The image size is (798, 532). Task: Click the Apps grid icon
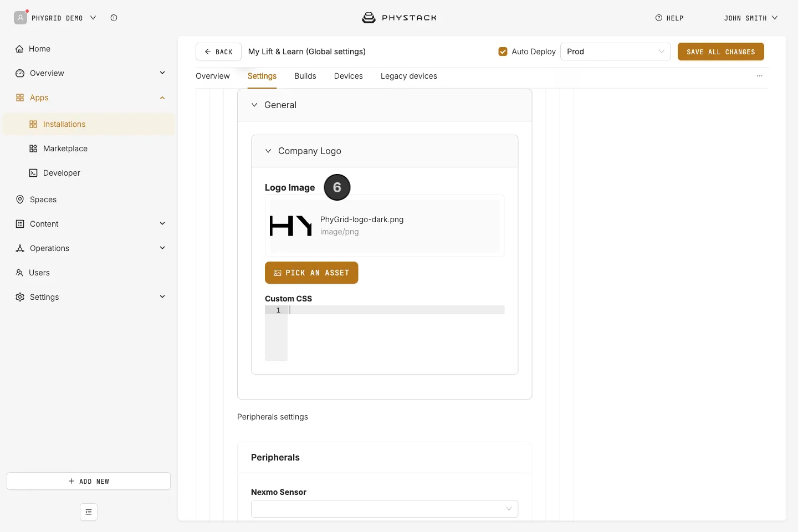[x=20, y=98]
